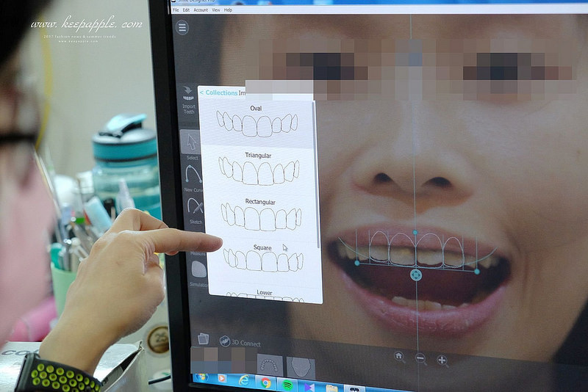Choose the Triangular teeth template
This screenshot has width=588, height=392.
pos(259,169)
